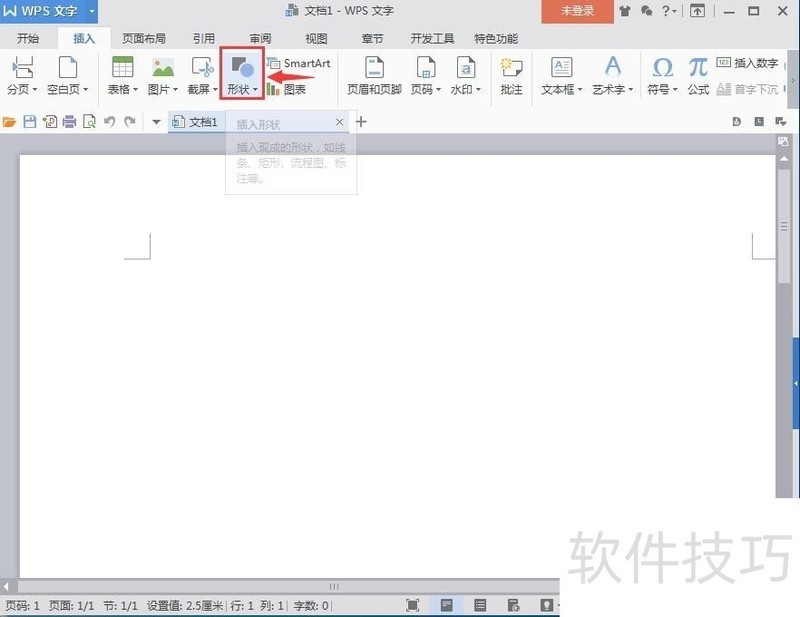Click the vertical scrollbar up arrow
The image size is (800, 617).
(x=784, y=159)
